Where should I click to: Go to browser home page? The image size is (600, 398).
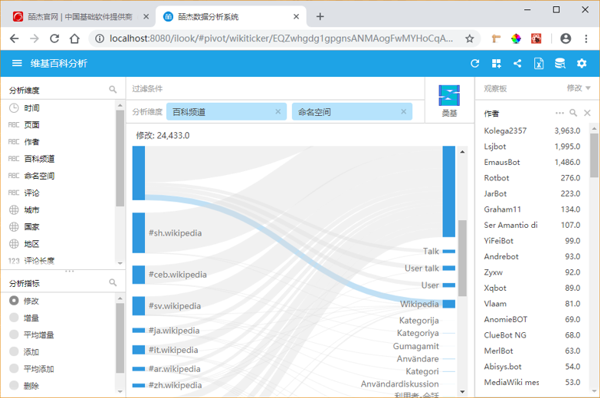coord(75,39)
